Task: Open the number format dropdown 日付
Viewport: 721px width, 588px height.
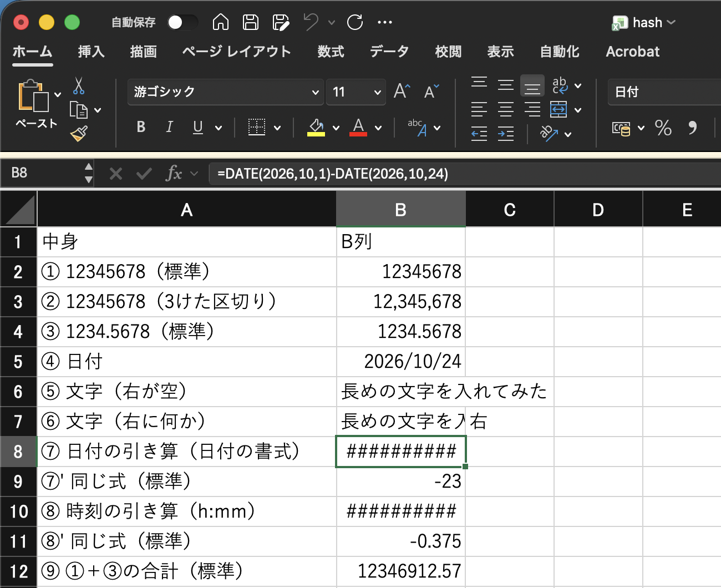Action: [x=664, y=92]
